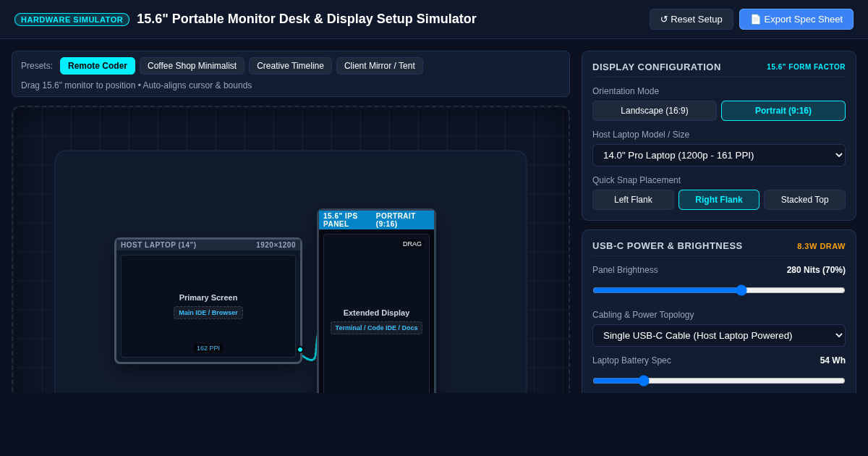Export the spec sheet
Viewport: 868px width, 456px height.
[796, 19]
